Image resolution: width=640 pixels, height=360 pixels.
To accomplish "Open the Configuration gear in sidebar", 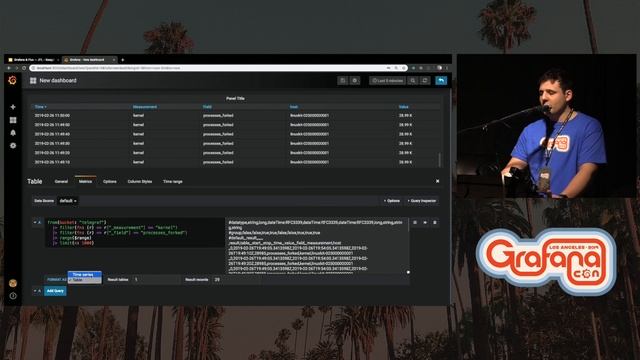I will 13,145.
